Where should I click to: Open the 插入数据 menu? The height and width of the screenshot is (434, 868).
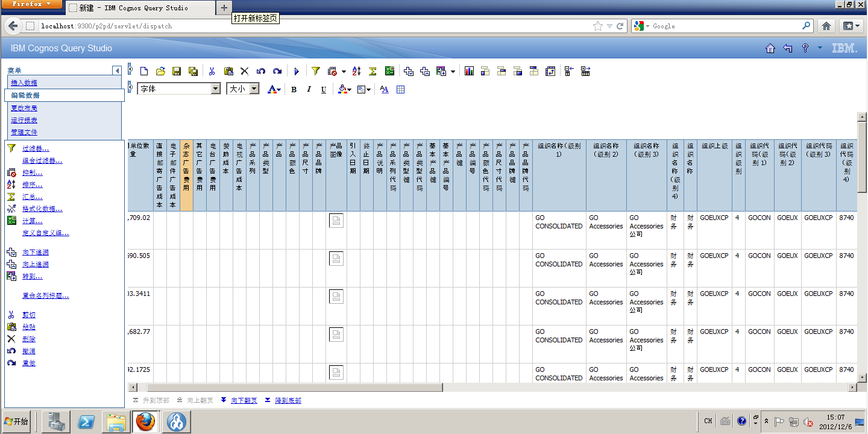tap(24, 83)
